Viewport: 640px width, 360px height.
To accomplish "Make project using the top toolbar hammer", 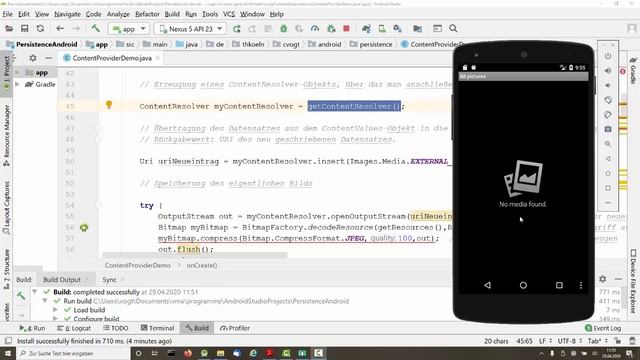I will pos(96,29).
